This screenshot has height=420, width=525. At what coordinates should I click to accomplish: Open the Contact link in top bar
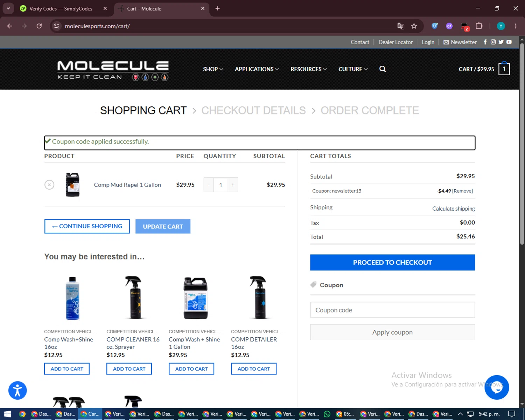pyautogui.click(x=360, y=42)
